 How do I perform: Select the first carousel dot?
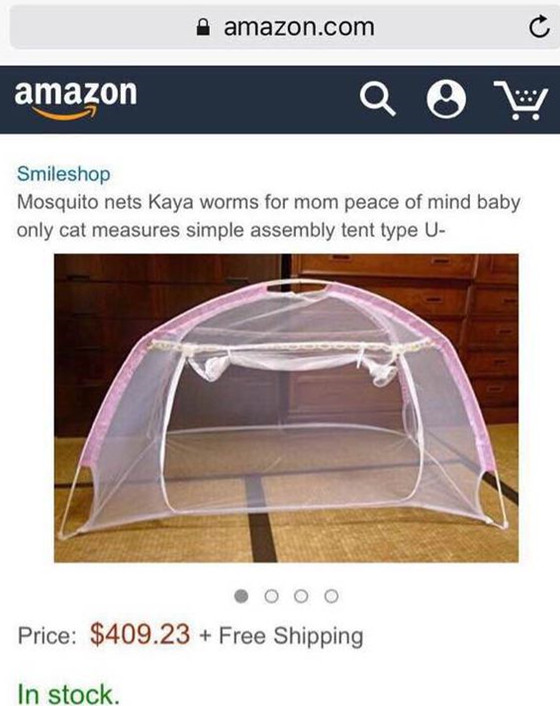(x=241, y=596)
